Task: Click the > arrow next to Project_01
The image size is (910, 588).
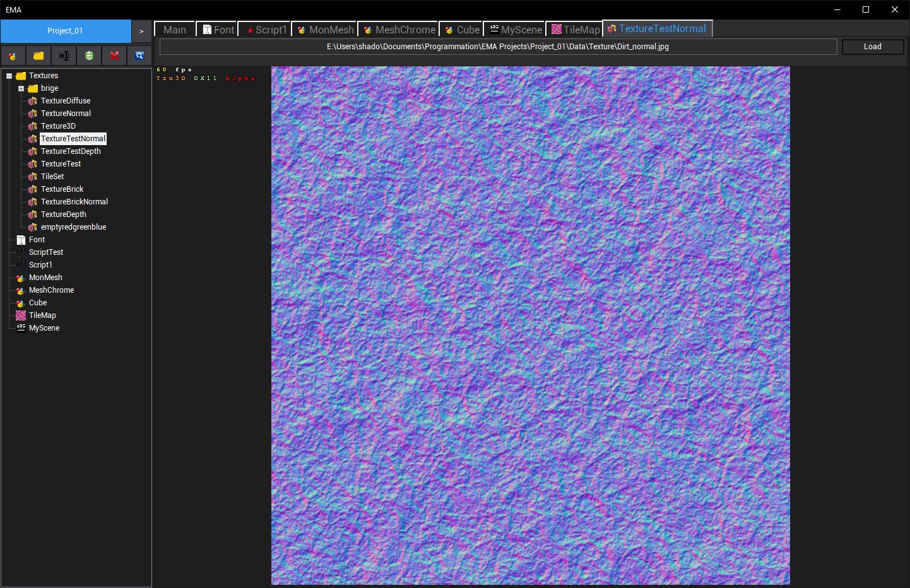Action: coord(141,31)
